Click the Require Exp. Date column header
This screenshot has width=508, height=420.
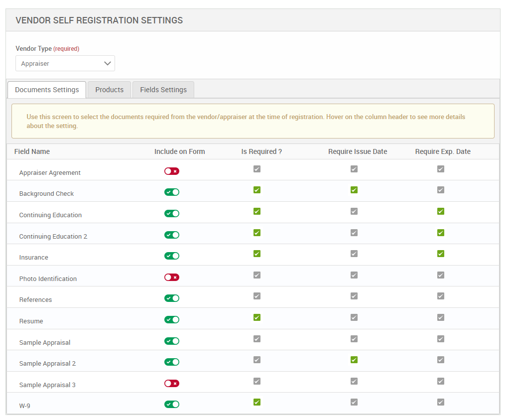(443, 151)
